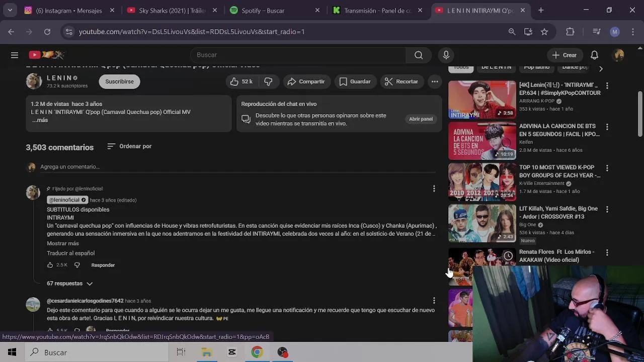This screenshot has height=362, width=644.
Task: Expand the 67 respuestas replies
Action: click(x=70, y=284)
